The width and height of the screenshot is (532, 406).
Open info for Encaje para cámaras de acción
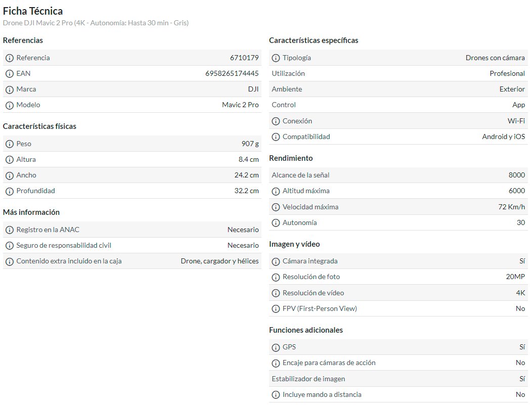(x=276, y=363)
